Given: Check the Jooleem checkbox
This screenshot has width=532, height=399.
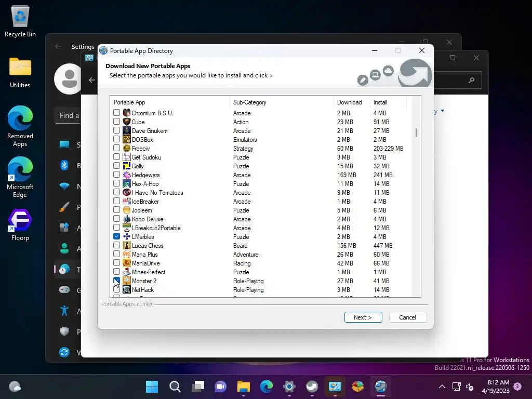Looking at the screenshot, I should (x=116, y=210).
